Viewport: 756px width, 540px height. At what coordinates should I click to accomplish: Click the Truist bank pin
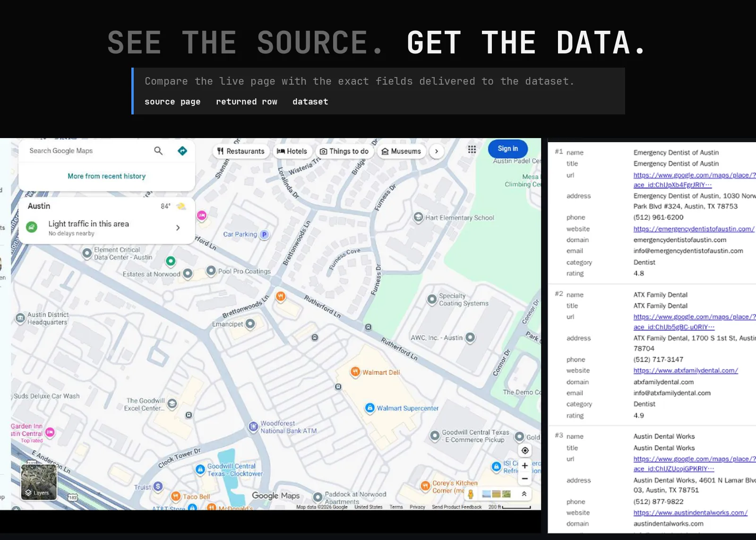click(x=158, y=487)
